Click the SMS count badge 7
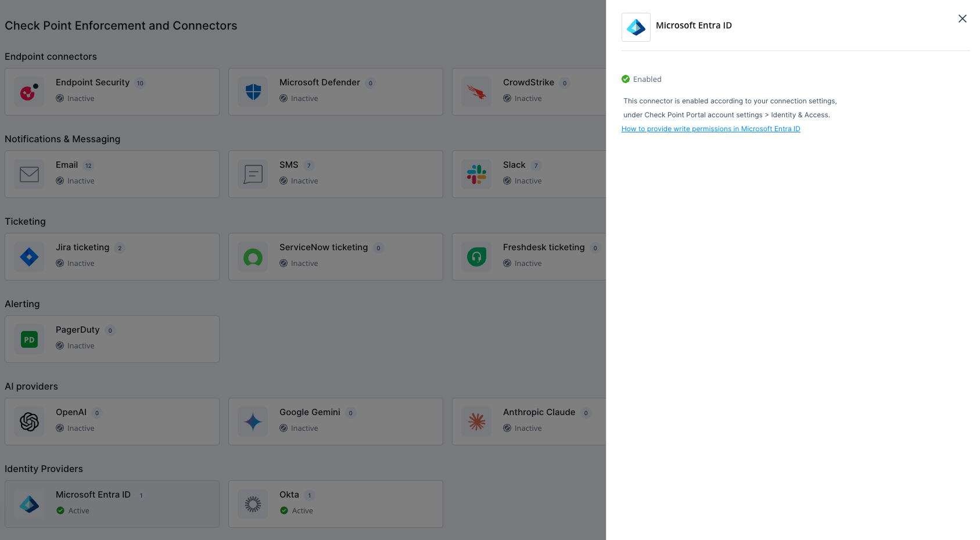 coord(309,165)
